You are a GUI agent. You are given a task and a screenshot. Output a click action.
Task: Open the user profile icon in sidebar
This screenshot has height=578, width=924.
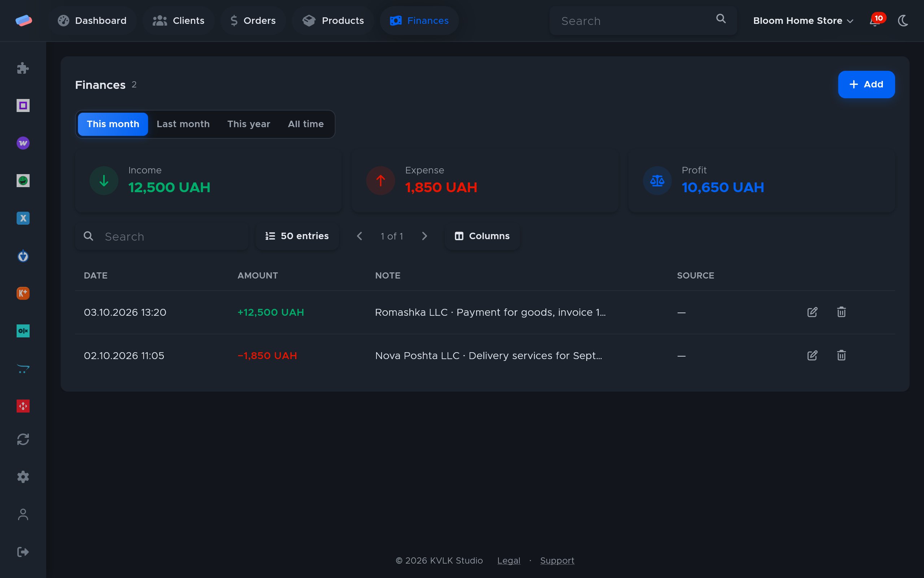pyautogui.click(x=23, y=514)
